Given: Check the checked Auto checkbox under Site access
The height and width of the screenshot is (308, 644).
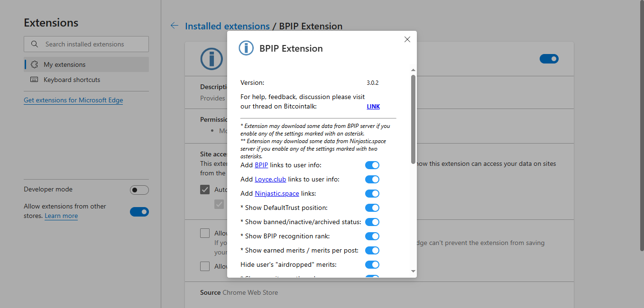Looking at the screenshot, I should coord(205,190).
